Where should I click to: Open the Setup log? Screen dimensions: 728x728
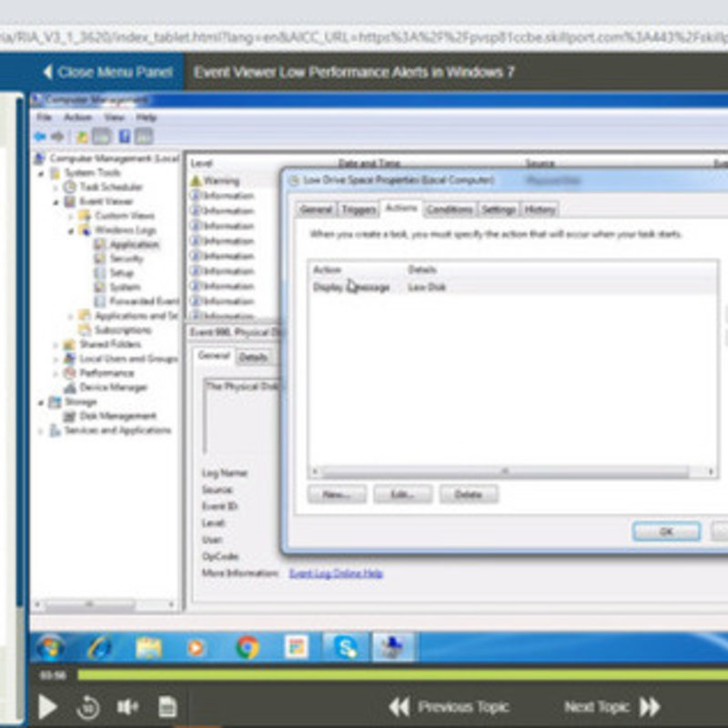[x=122, y=273]
